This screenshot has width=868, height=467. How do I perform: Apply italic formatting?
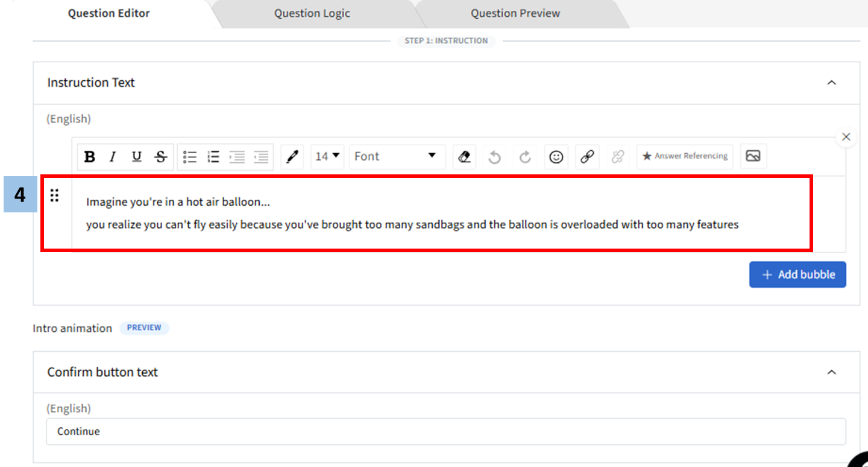[113, 157]
